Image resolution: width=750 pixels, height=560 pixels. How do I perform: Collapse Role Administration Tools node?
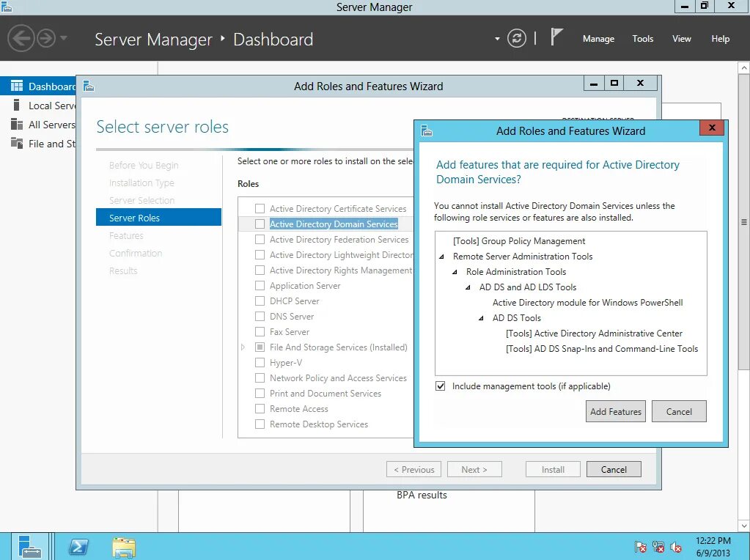455,272
